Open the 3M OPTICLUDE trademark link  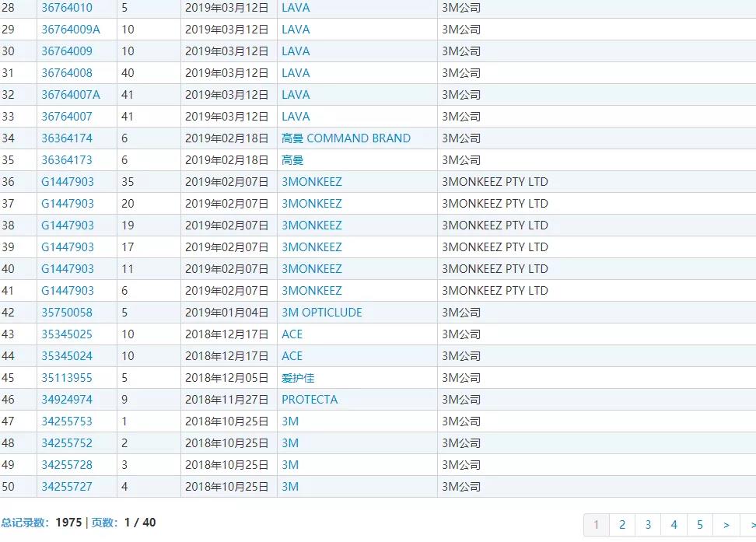coord(322,313)
